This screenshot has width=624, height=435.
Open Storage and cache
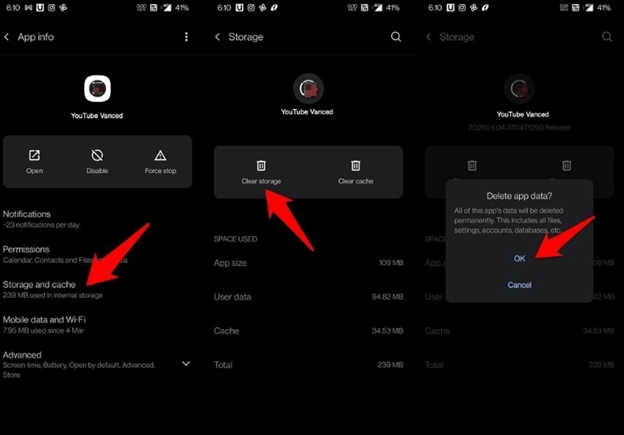pos(97,289)
